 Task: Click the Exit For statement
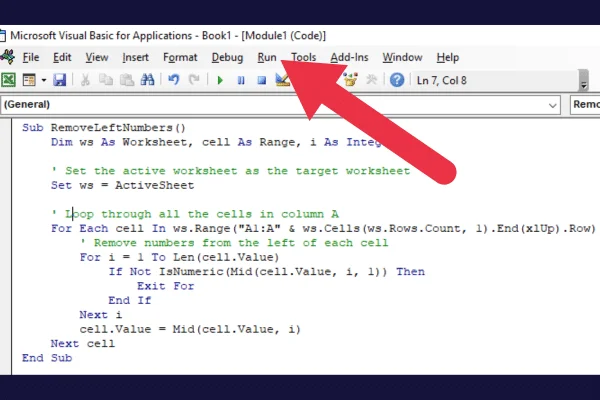point(166,286)
